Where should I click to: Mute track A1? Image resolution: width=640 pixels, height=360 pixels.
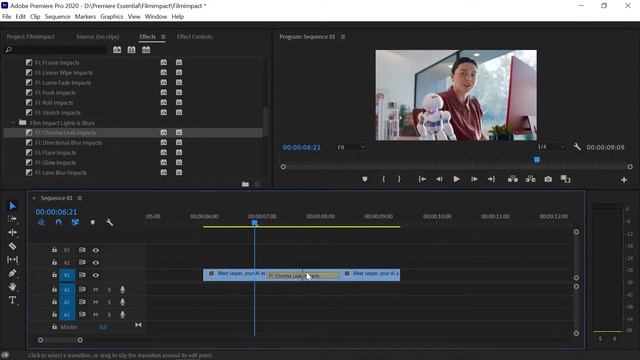(96, 290)
